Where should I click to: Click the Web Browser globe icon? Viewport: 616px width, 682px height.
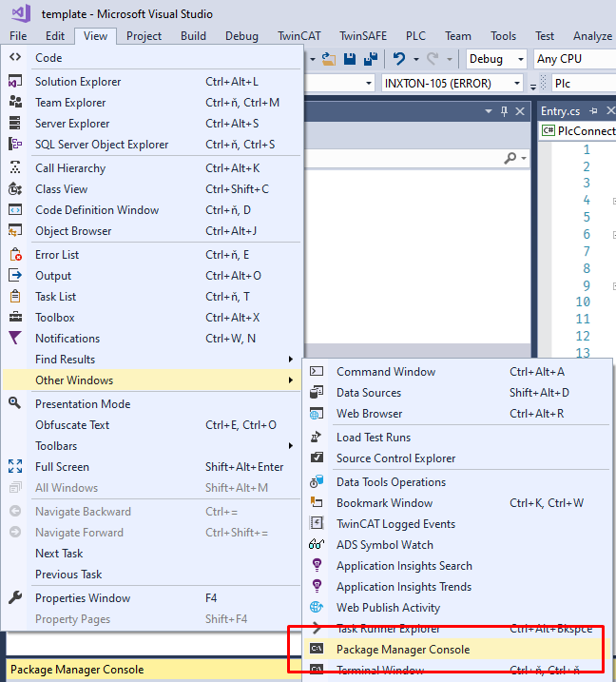pos(317,413)
